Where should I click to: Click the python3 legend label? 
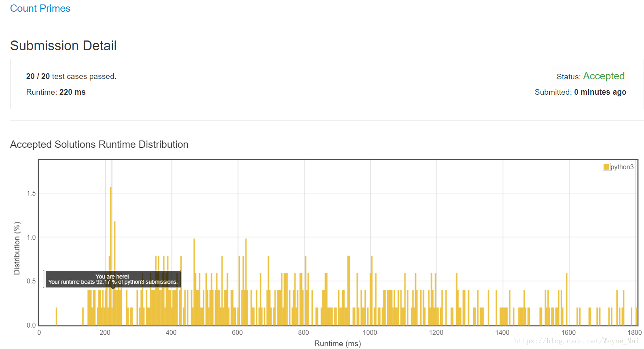[622, 167]
